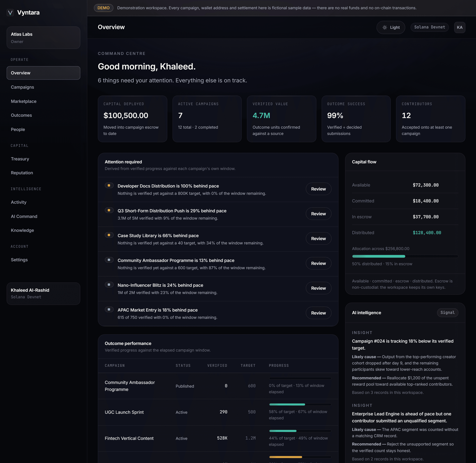
Task: Click the KA user avatar
Action: click(x=459, y=27)
